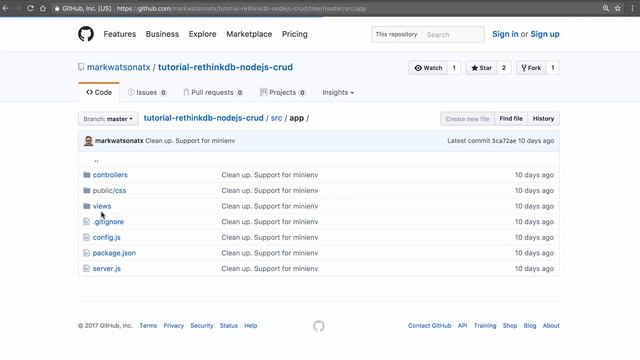640x360 pixels.
Task: Click controllers folder icon
Action: coord(87,175)
